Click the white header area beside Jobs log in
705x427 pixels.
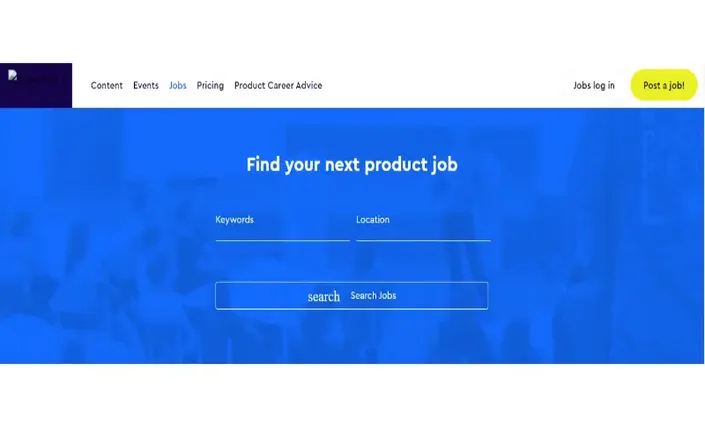(450, 85)
